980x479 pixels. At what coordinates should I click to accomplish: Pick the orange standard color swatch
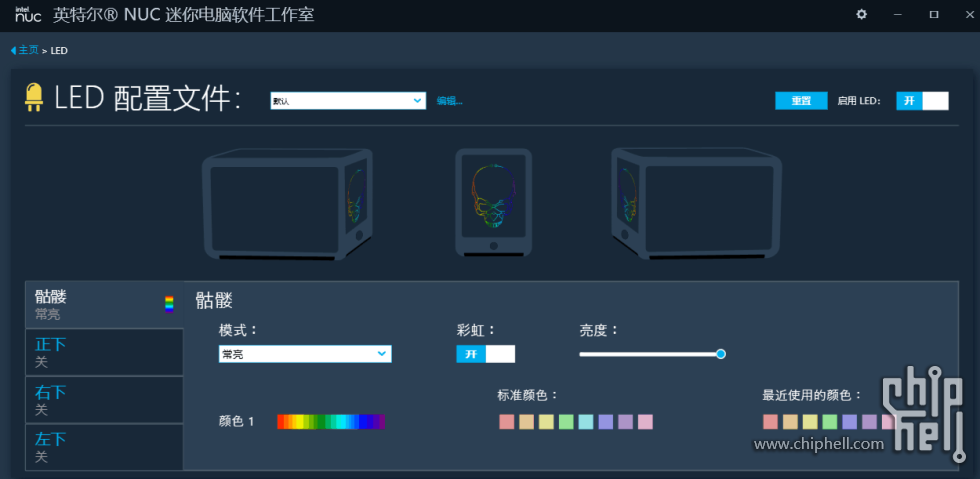[526, 421]
